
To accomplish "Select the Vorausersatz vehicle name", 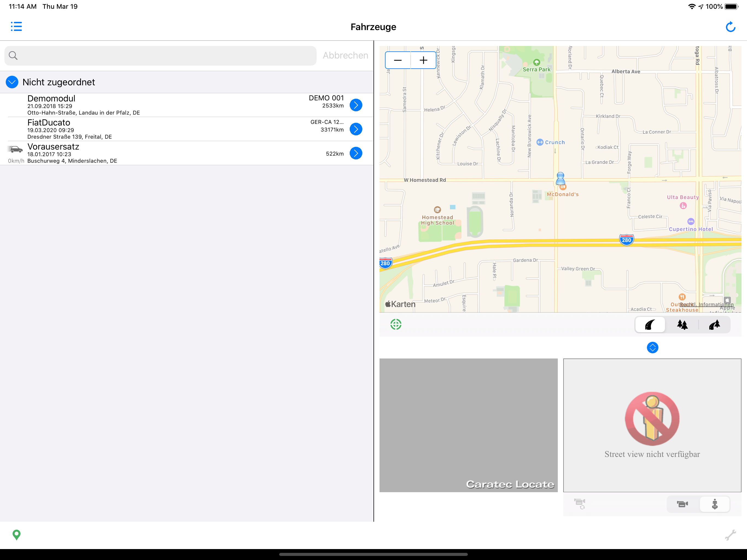I will (53, 147).
